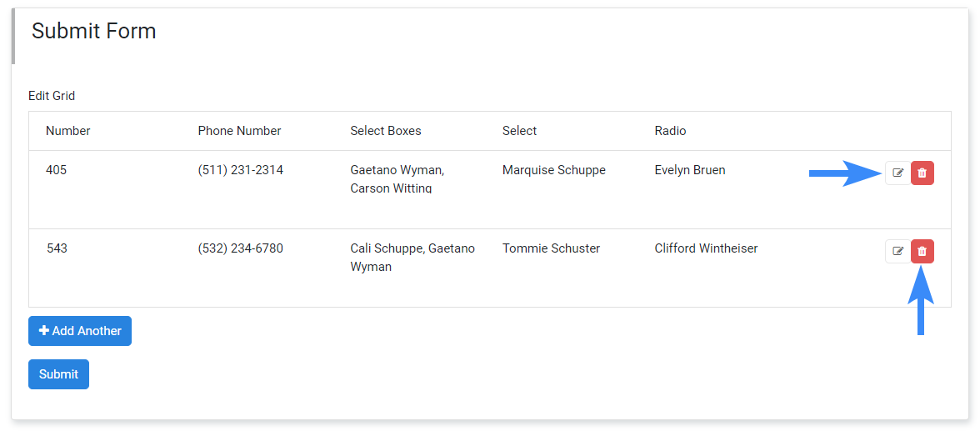The width and height of the screenshot is (980, 431).
Task: Click the Evelyn Bruen radio value
Action: 690,170
